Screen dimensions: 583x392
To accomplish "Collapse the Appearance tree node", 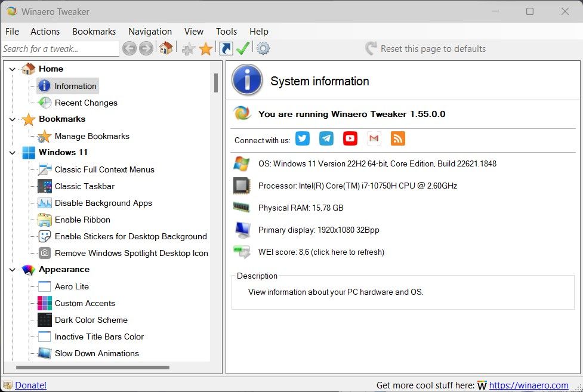I will click(13, 270).
